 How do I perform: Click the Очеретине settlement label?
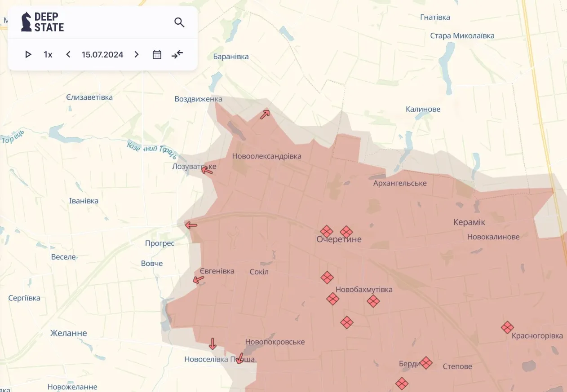(x=339, y=239)
